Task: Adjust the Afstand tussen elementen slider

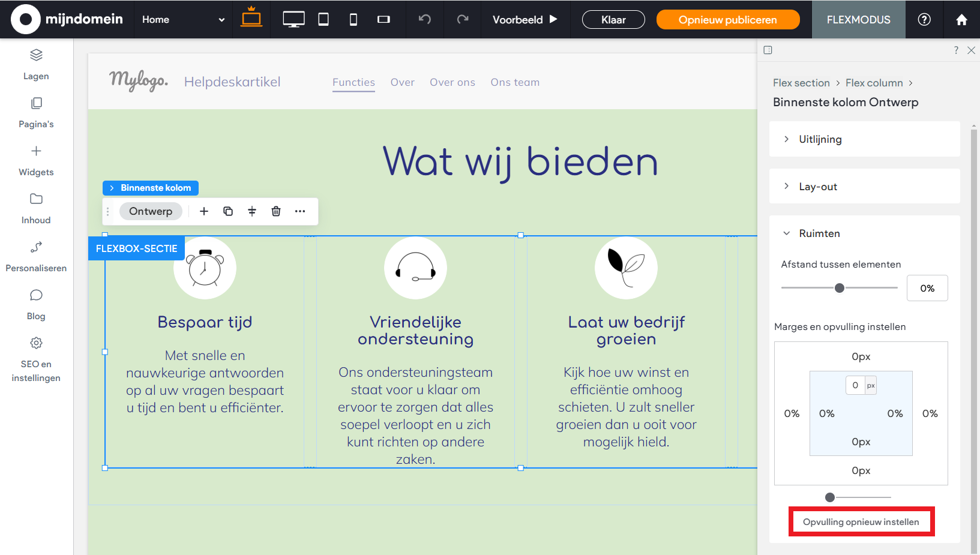Action: click(x=839, y=287)
